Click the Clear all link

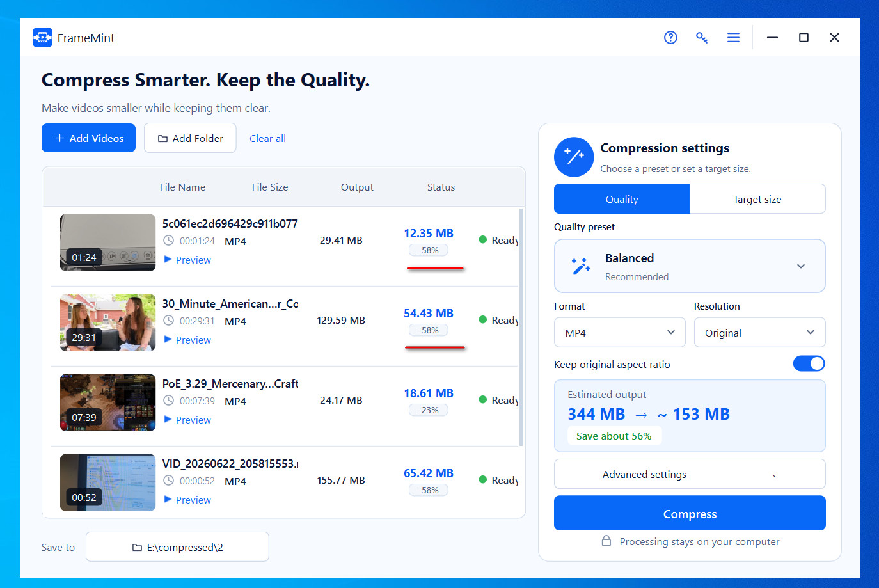(x=267, y=139)
